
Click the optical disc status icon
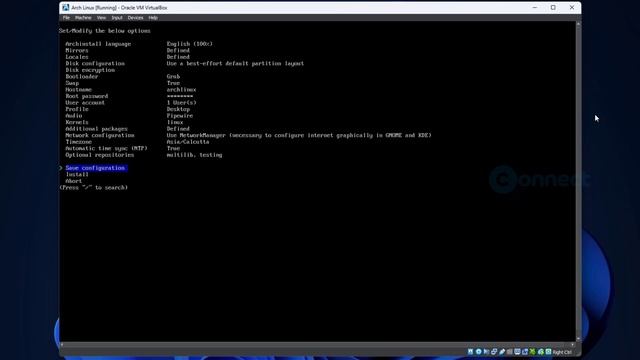point(478,351)
